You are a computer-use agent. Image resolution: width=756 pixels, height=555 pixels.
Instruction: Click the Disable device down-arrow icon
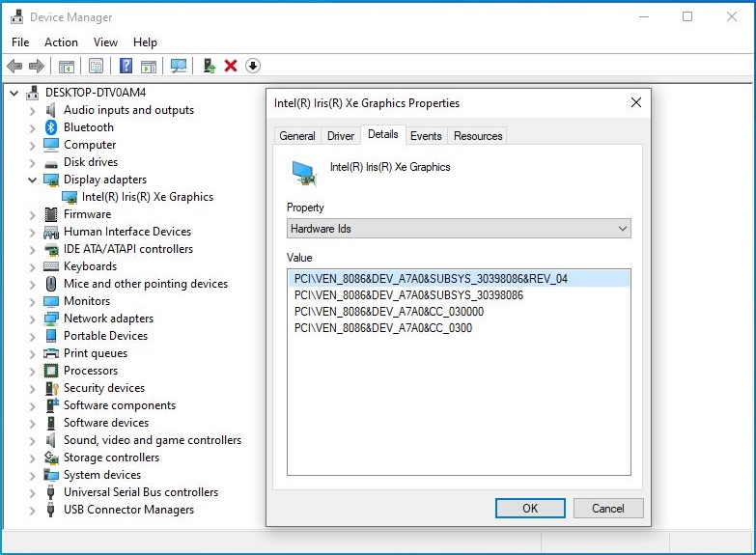(x=253, y=66)
